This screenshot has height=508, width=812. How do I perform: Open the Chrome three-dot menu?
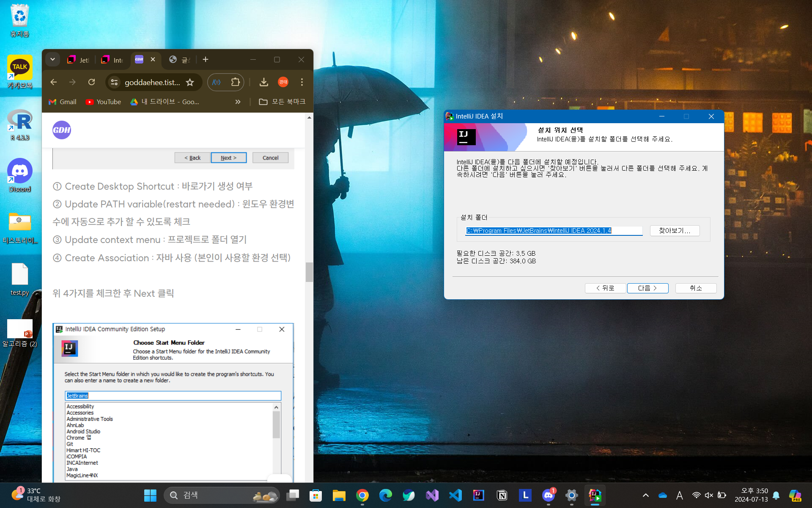tap(302, 82)
